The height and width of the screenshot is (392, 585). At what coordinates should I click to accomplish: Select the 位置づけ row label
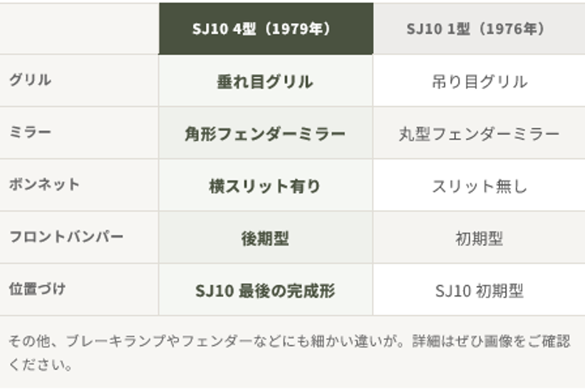point(37,289)
